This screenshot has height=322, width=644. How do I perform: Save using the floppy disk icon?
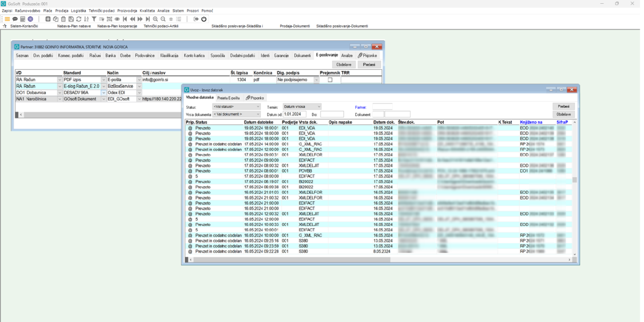pyautogui.click(x=71, y=19)
